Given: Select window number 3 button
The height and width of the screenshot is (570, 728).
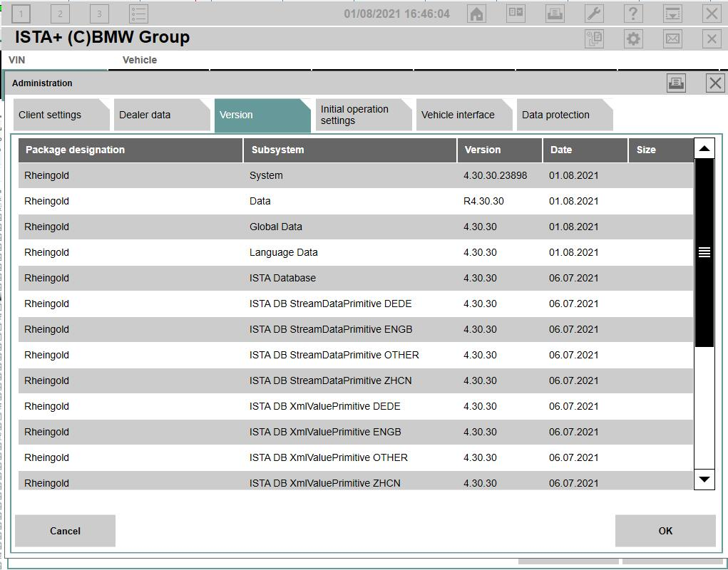Looking at the screenshot, I should click(x=99, y=14).
